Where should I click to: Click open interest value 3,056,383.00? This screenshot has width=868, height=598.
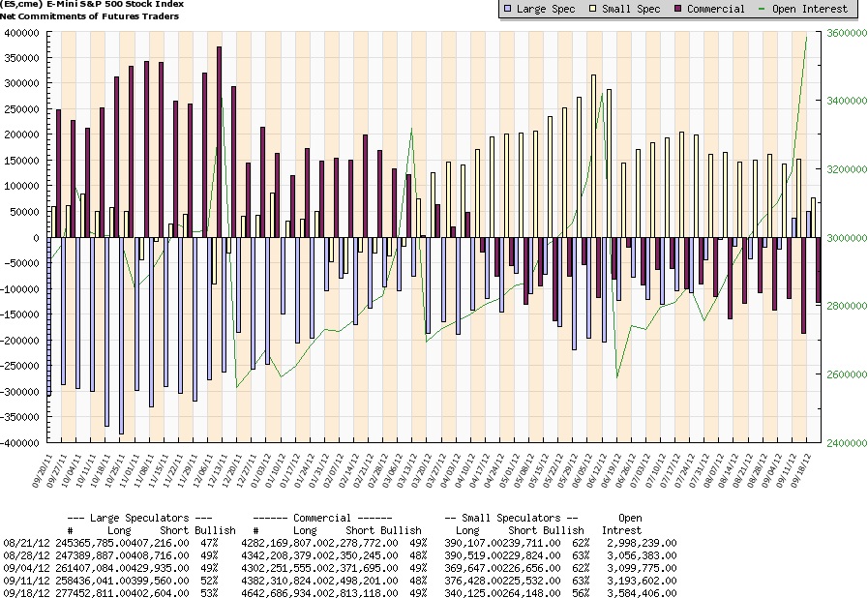point(642,556)
